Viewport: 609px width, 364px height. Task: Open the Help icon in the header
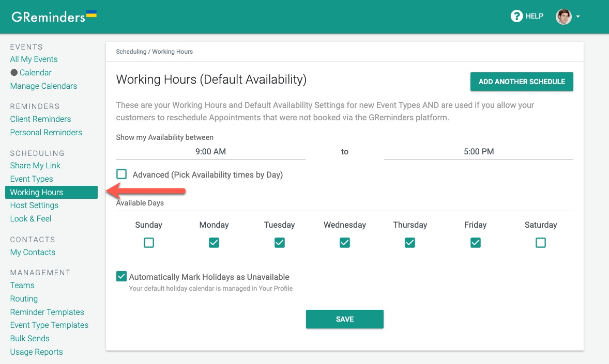point(516,16)
